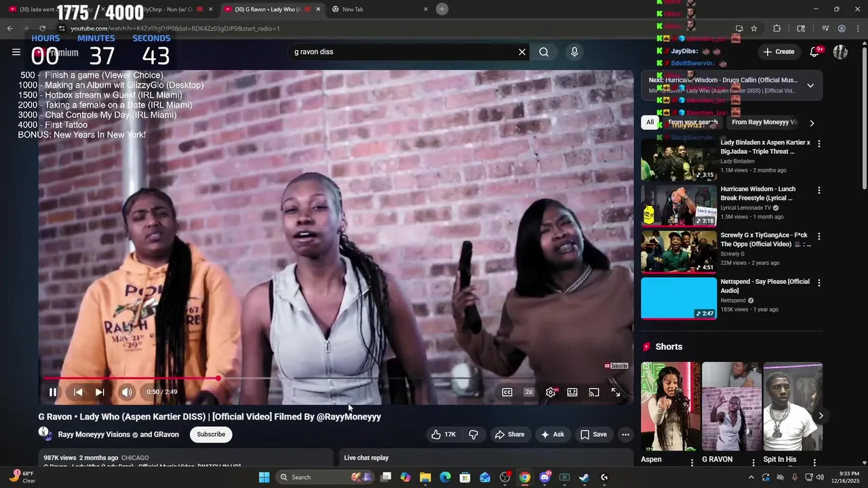This screenshot has height=488, width=868.
Task: Open the YouTube hamburger guide menu
Action: (x=16, y=52)
